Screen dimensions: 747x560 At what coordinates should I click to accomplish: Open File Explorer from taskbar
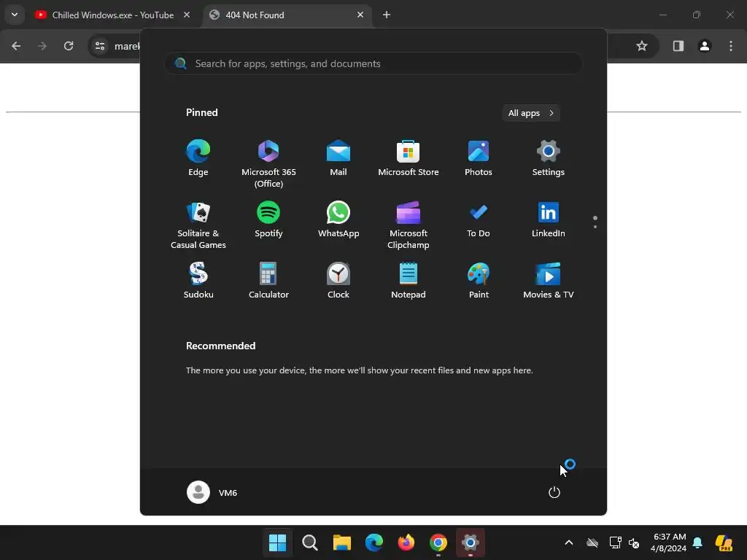click(x=341, y=542)
